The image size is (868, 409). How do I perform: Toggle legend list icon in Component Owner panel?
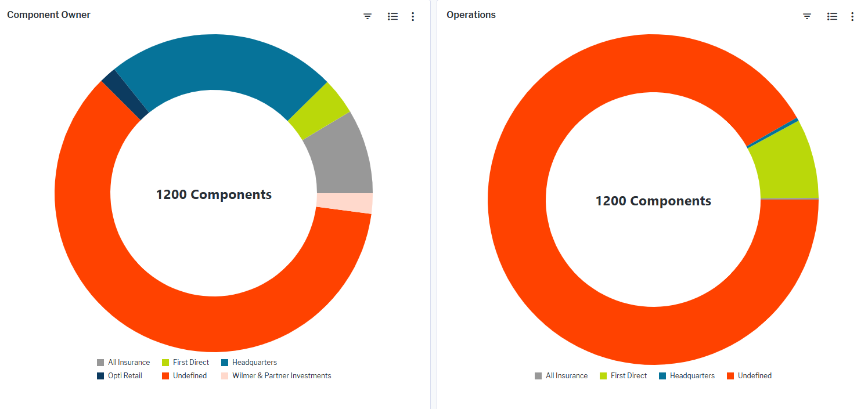pyautogui.click(x=392, y=16)
